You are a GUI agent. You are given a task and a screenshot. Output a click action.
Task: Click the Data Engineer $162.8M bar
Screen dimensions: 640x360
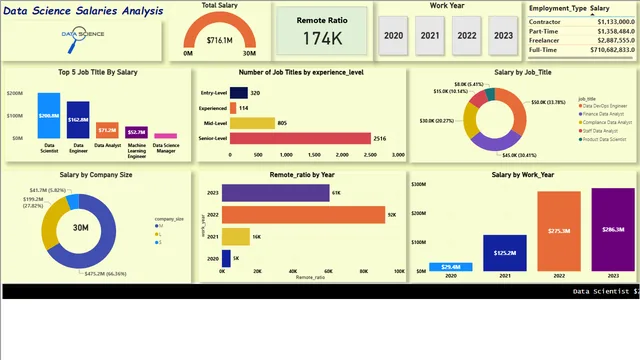78,120
